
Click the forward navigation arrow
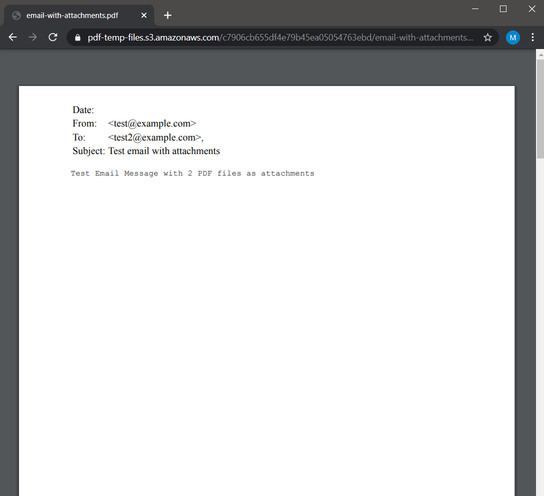[x=33, y=37]
